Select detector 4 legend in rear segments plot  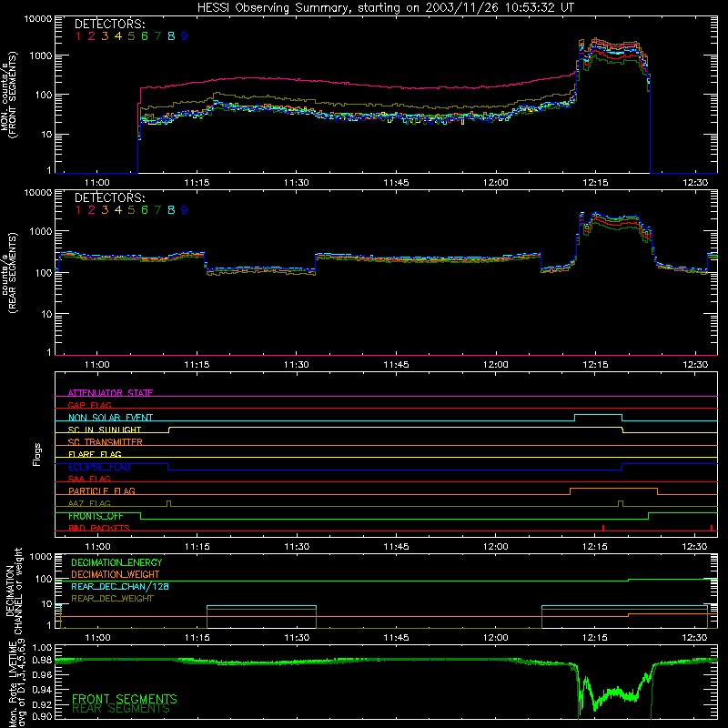118,210
